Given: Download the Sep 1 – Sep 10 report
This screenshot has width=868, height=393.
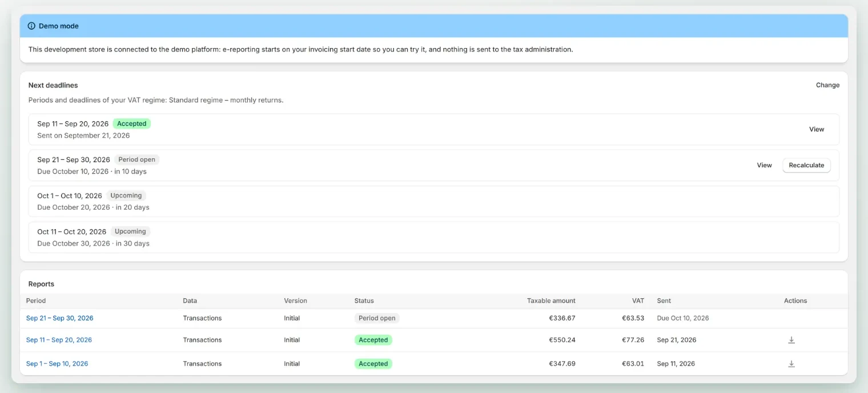Looking at the screenshot, I should (x=791, y=364).
